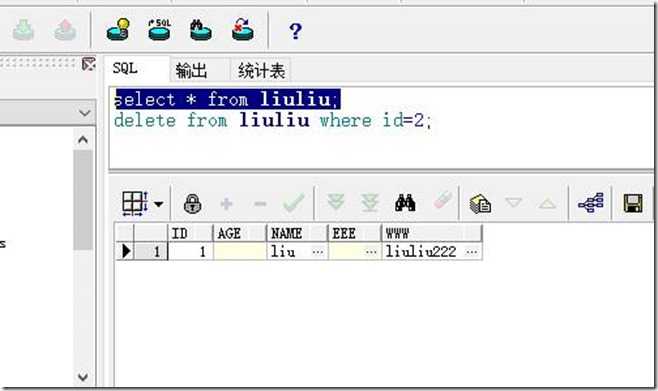
Task: Open the grid layout dropdown arrow
Action: tap(159, 204)
